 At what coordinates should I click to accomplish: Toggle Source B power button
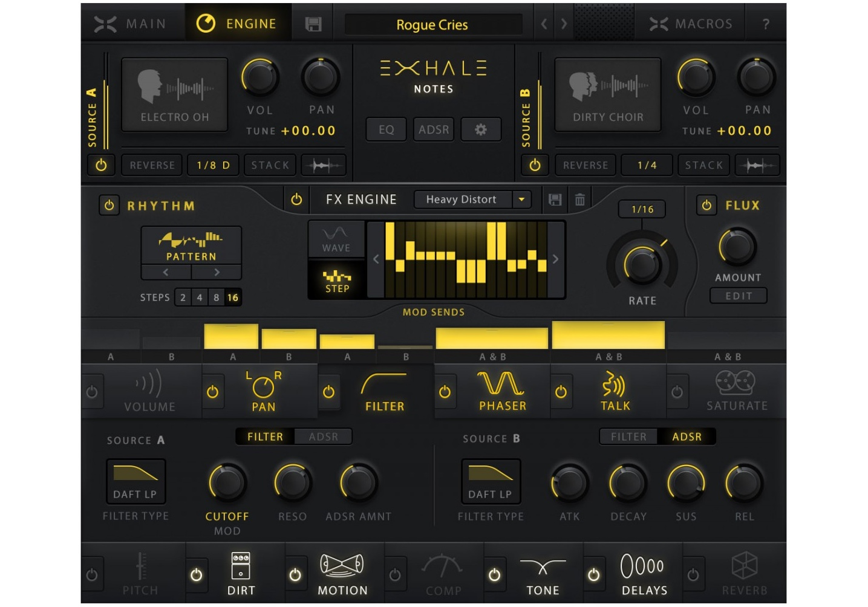(x=535, y=165)
